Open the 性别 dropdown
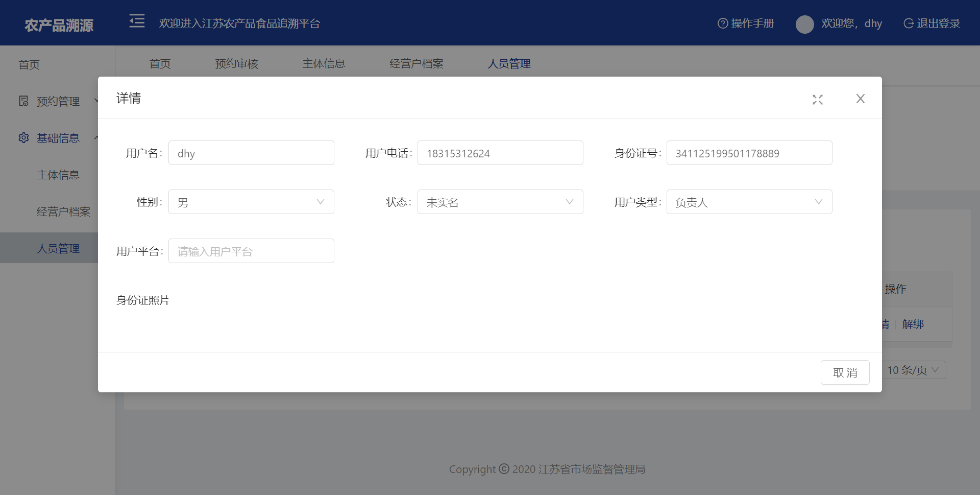This screenshot has width=980, height=495. pyautogui.click(x=251, y=202)
